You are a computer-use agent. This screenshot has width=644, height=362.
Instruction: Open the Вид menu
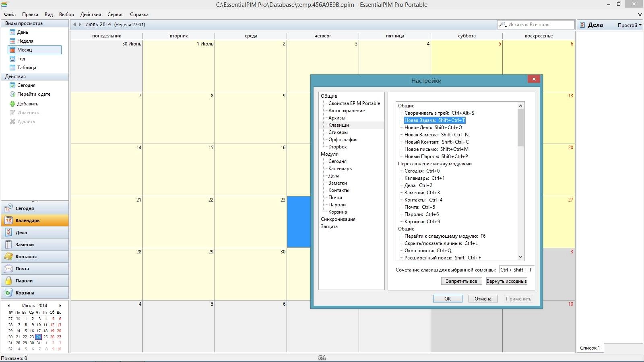point(49,14)
